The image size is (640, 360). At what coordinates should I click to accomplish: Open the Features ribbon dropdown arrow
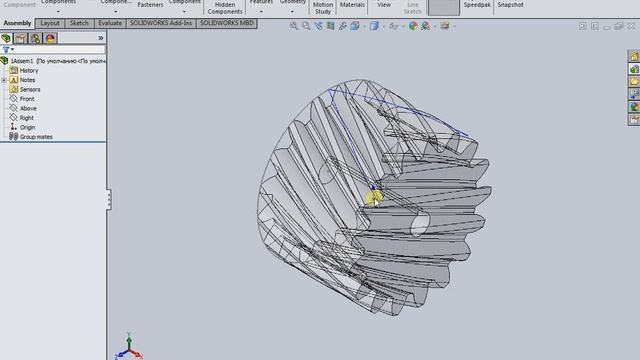[261, 11]
